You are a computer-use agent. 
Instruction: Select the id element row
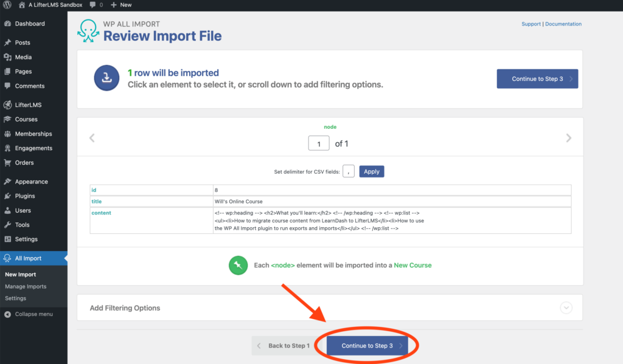click(x=330, y=190)
